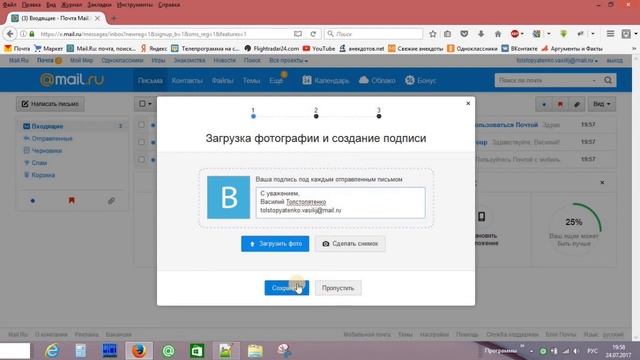Reload the page with the refresh icon

click(x=313, y=34)
